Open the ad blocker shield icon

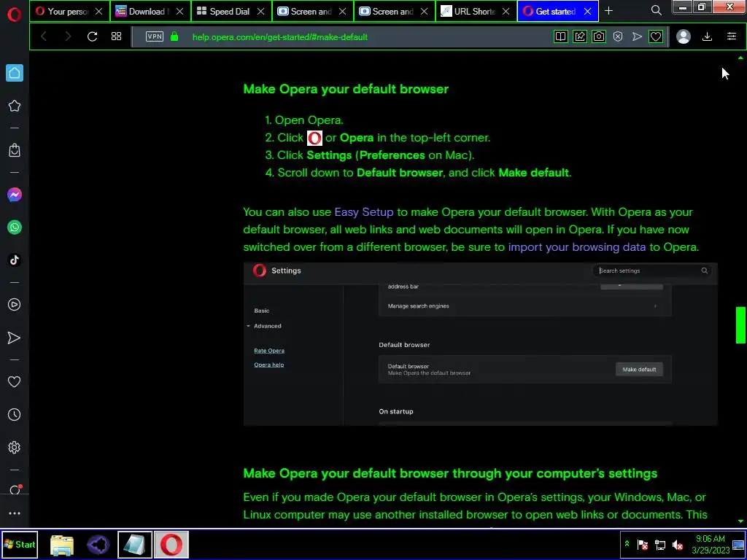pos(618,36)
